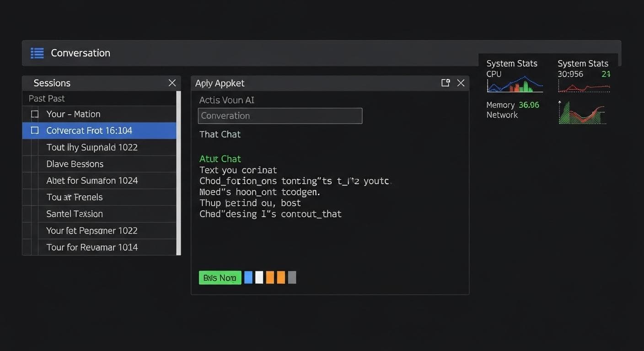644x351 pixels.
Task: Click the Network activity graph
Action: pos(582,112)
